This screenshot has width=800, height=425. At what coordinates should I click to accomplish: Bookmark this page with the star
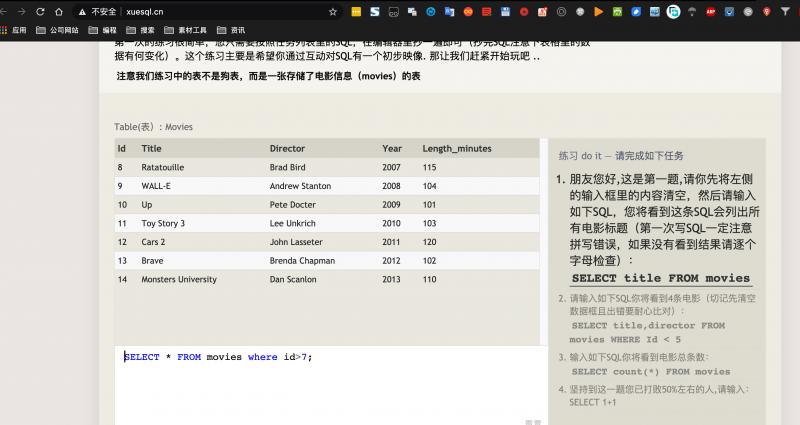tap(333, 11)
